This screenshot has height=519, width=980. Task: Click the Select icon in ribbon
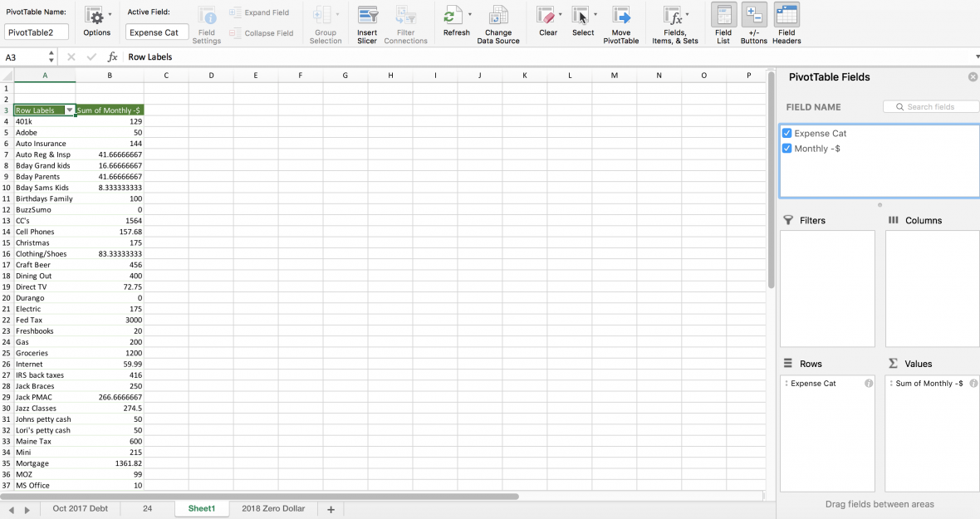click(580, 17)
